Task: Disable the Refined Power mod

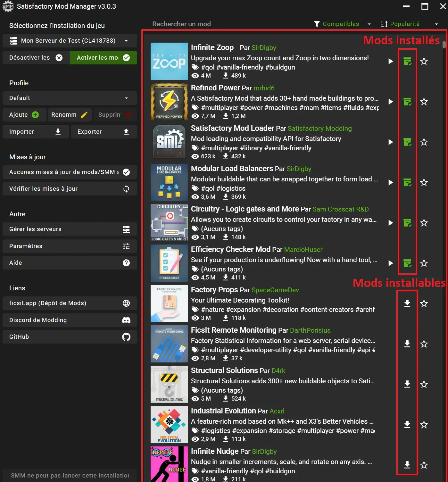Action: click(407, 102)
